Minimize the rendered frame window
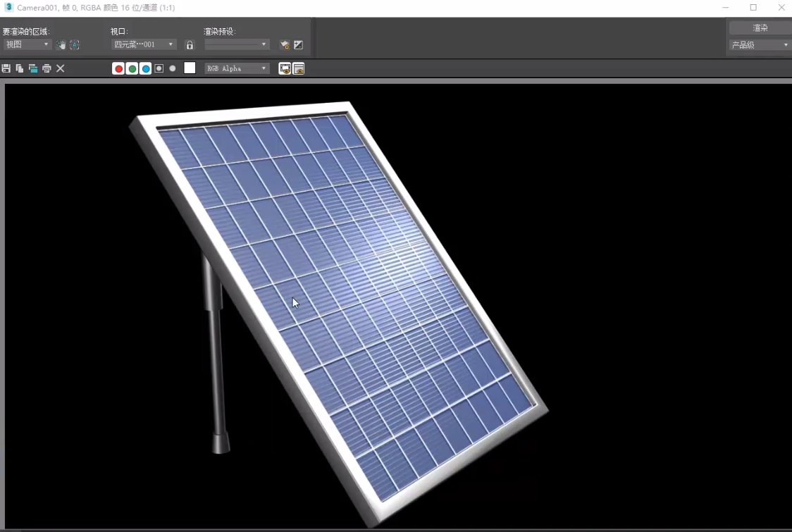The height and width of the screenshot is (532, 792). [725, 8]
